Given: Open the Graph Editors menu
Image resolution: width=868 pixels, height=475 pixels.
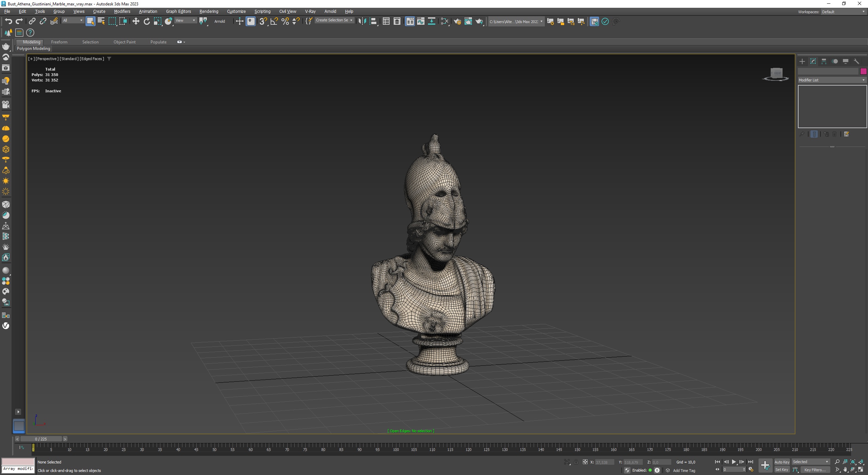Looking at the screenshot, I should (178, 12).
